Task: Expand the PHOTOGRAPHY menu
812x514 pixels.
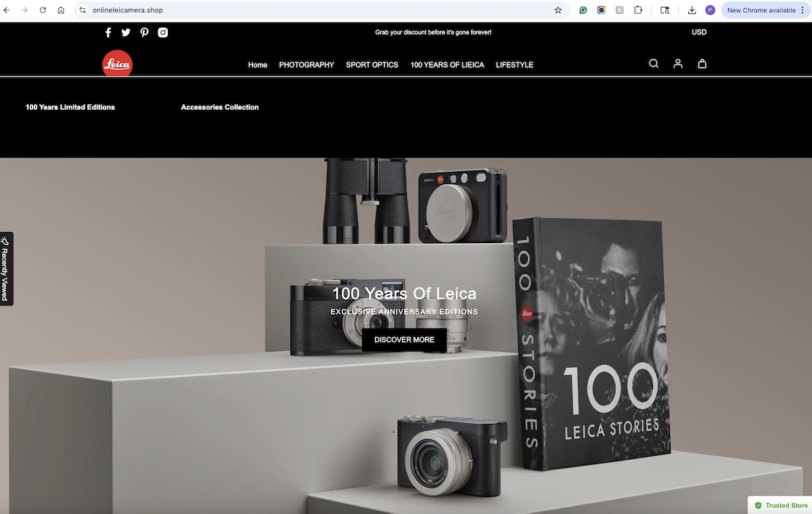Action: pyautogui.click(x=307, y=65)
